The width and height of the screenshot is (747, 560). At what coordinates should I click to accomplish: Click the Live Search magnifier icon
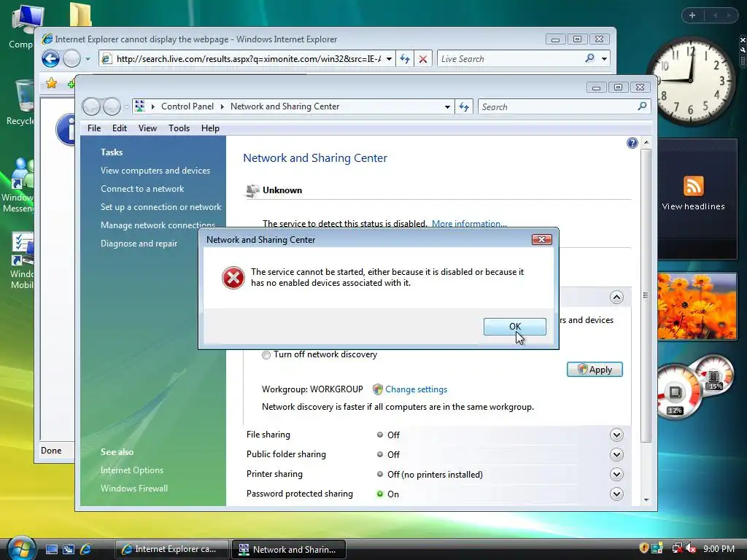tap(589, 58)
